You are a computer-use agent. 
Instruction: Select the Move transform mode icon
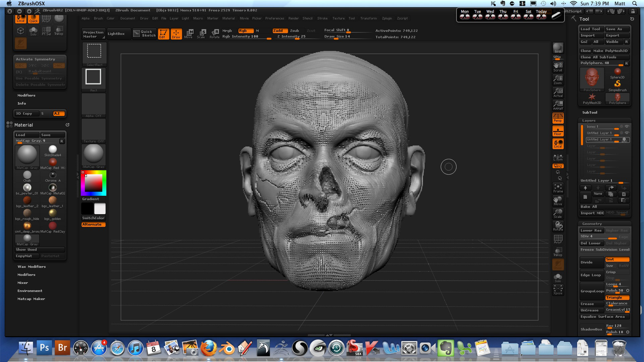pos(189,34)
